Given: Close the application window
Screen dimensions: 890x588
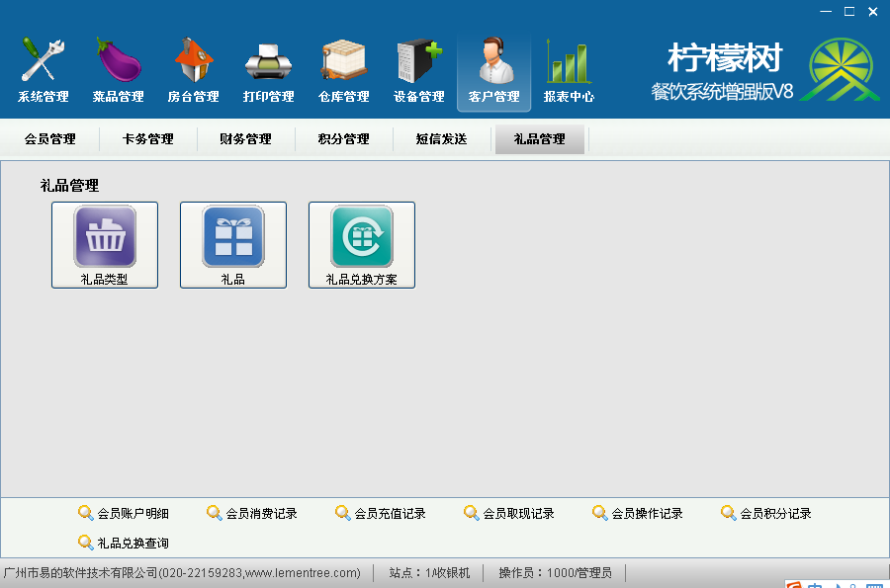Looking at the screenshot, I should point(873,11).
